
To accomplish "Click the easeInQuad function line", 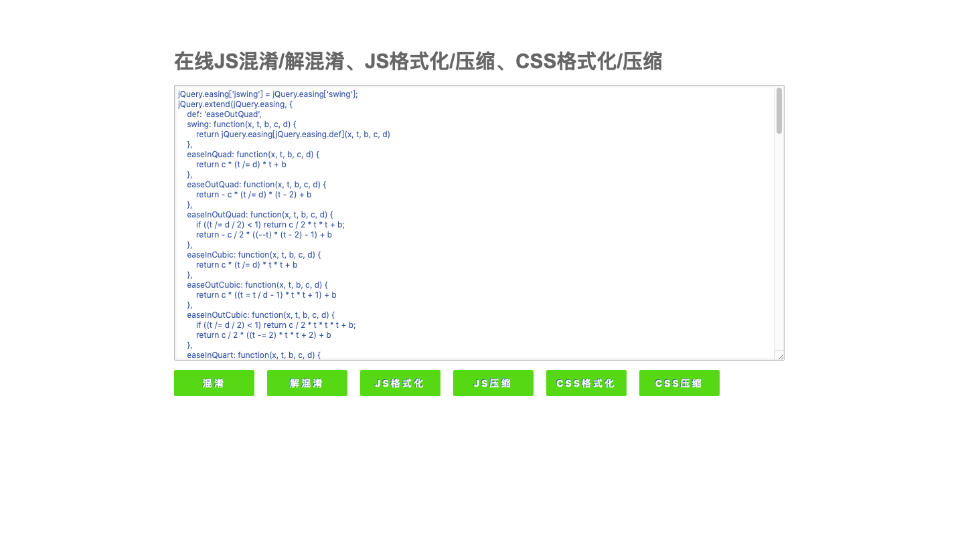I will tap(253, 155).
